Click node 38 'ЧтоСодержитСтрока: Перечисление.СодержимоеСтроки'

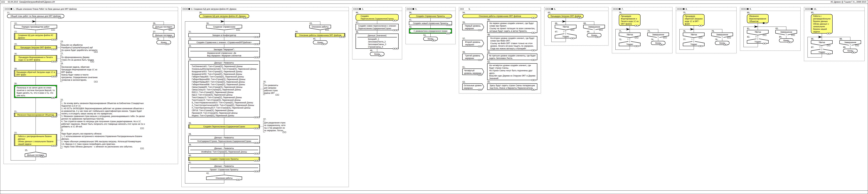(224, 139)
